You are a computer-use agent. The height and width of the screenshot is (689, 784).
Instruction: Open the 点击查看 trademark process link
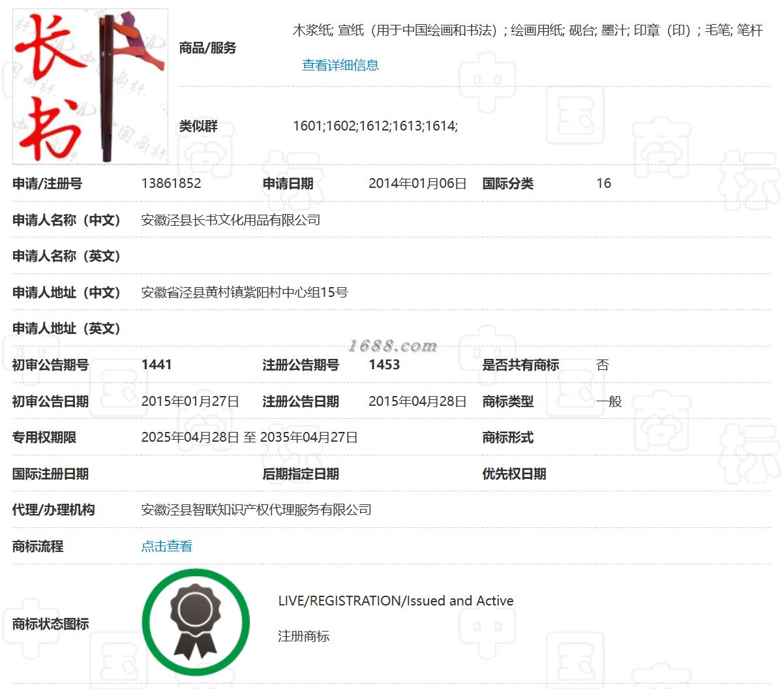coord(167,546)
